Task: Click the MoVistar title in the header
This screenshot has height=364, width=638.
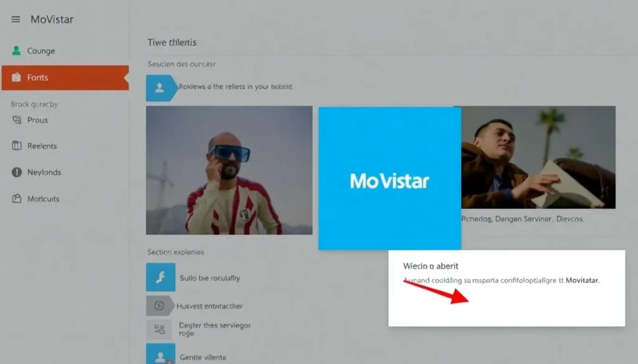Action: tap(52, 19)
